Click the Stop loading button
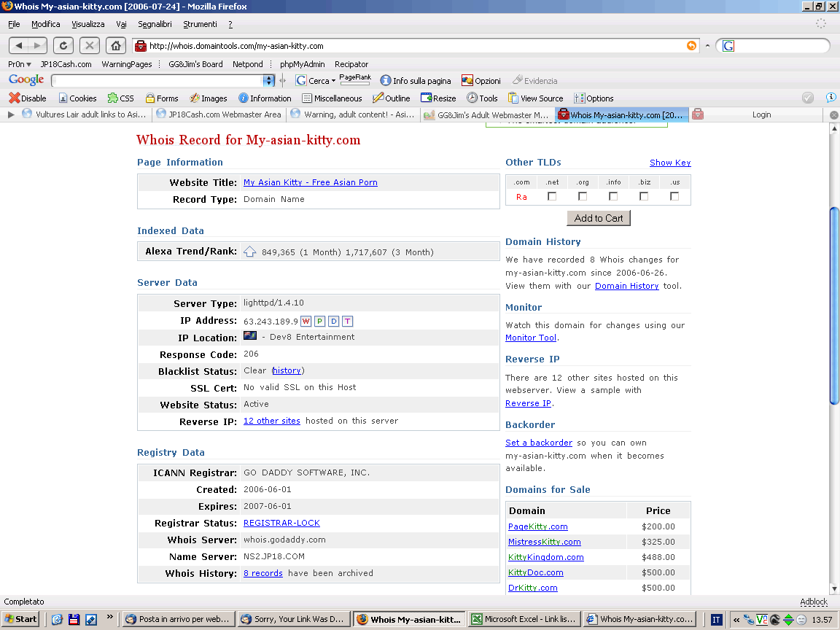Screen dimensions: 840x630 click(89, 45)
